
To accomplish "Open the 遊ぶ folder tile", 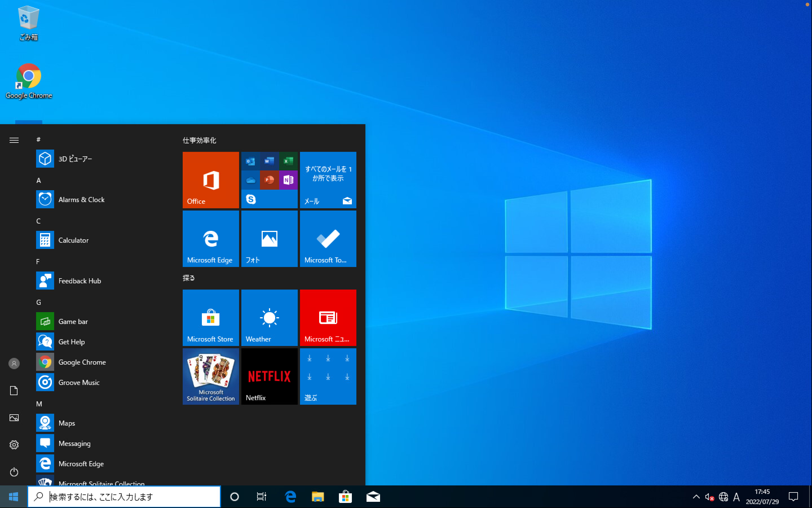I will tap(328, 376).
